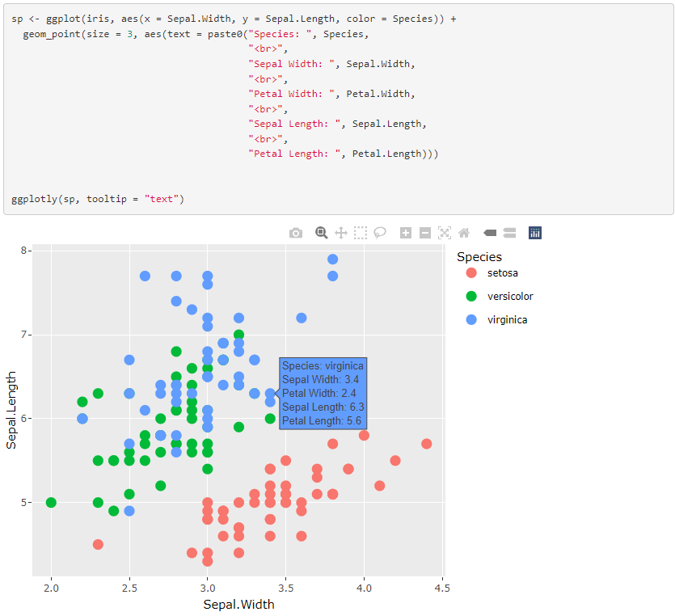675x616 pixels.
Task: Zoom in using the plus icon
Action: point(405,232)
